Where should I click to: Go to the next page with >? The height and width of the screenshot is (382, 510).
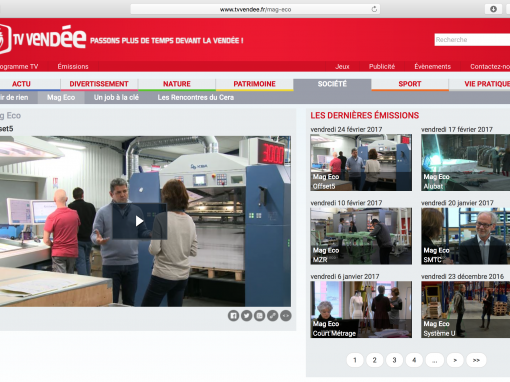pyautogui.click(x=455, y=360)
